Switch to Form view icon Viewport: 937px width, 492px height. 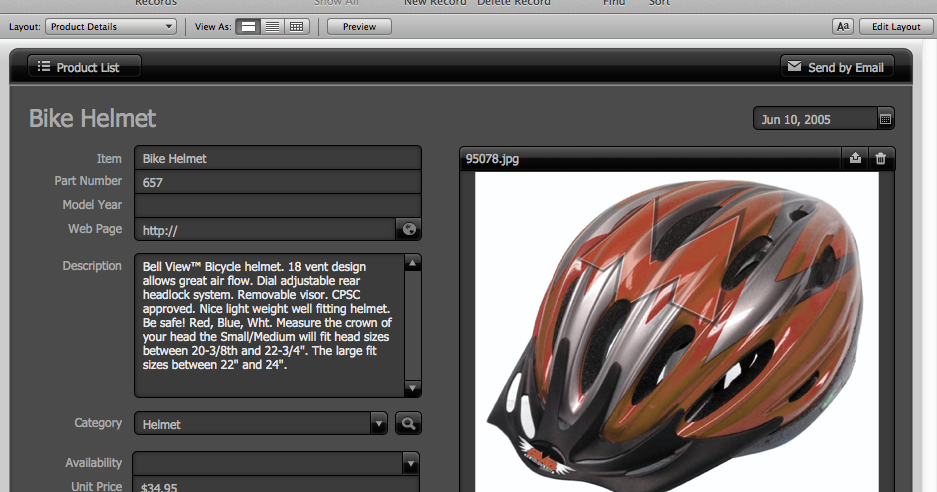(x=248, y=27)
